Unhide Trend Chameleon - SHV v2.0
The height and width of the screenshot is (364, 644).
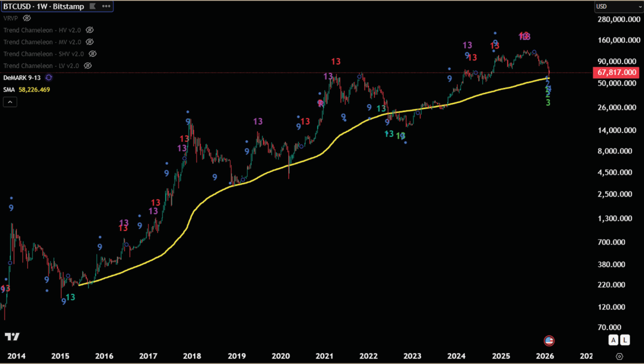92,54
